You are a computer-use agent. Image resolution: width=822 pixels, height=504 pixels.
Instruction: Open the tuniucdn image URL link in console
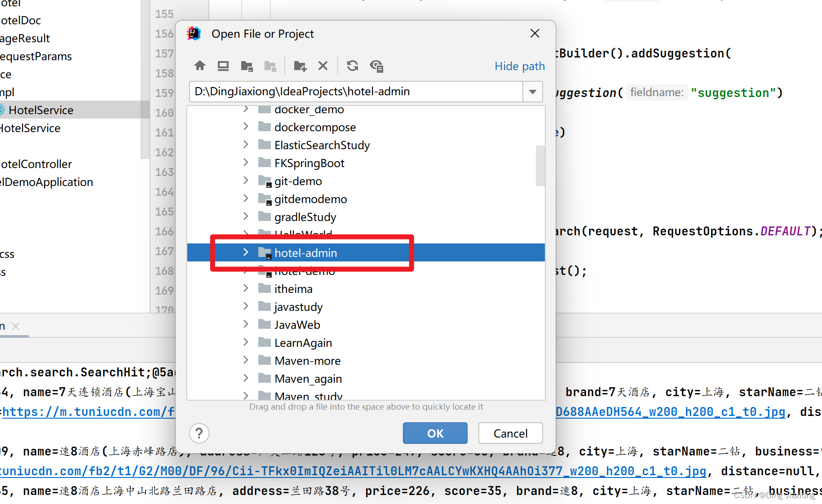pos(89,412)
